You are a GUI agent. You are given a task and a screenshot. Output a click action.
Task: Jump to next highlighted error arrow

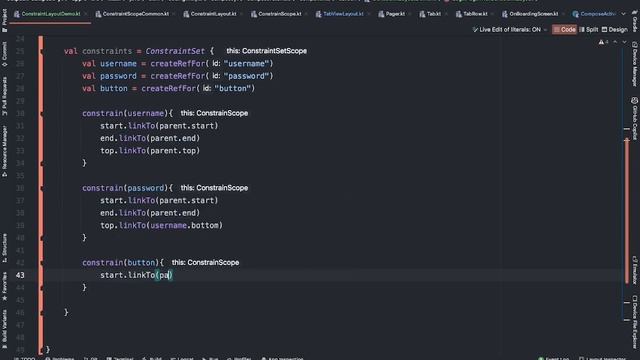click(x=624, y=42)
